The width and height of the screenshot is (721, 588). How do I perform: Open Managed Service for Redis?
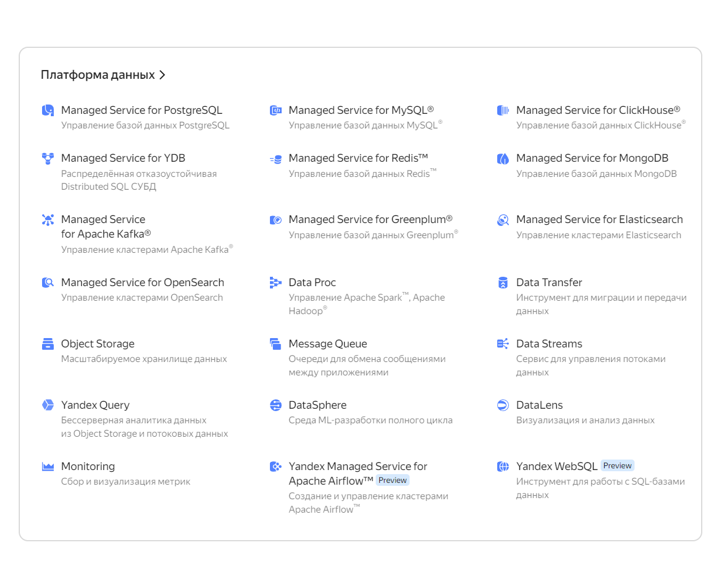(x=358, y=158)
